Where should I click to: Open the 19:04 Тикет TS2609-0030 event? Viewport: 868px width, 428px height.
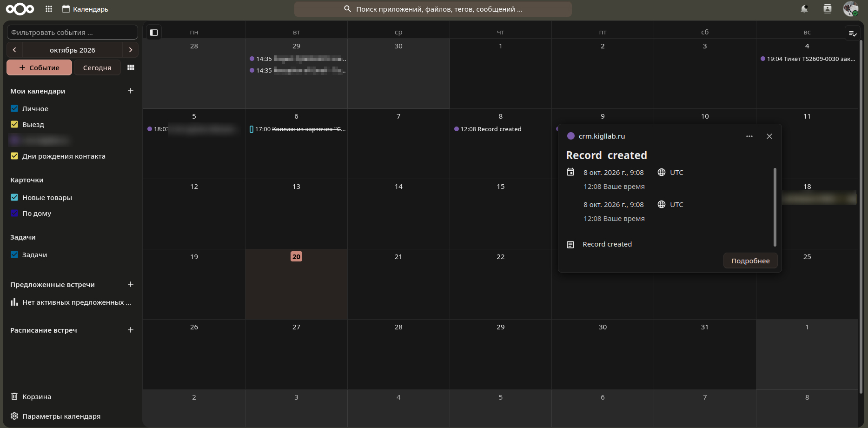807,59
